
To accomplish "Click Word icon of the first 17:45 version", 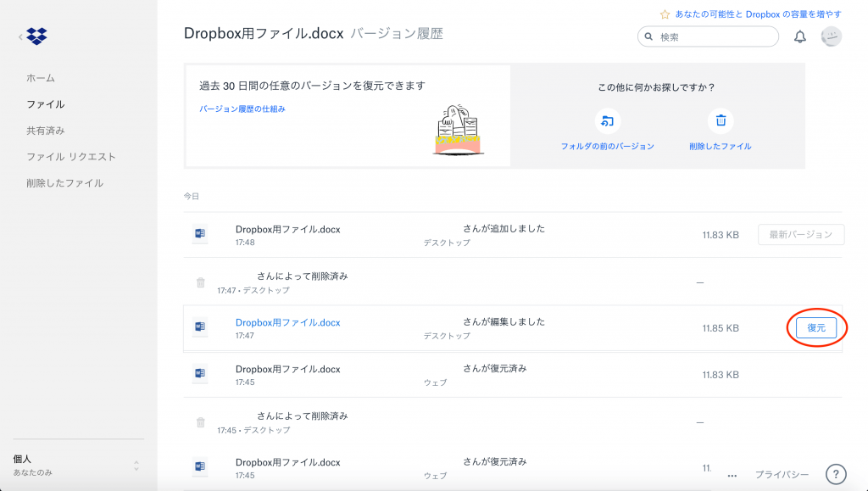I will pyautogui.click(x=200, y=374).
